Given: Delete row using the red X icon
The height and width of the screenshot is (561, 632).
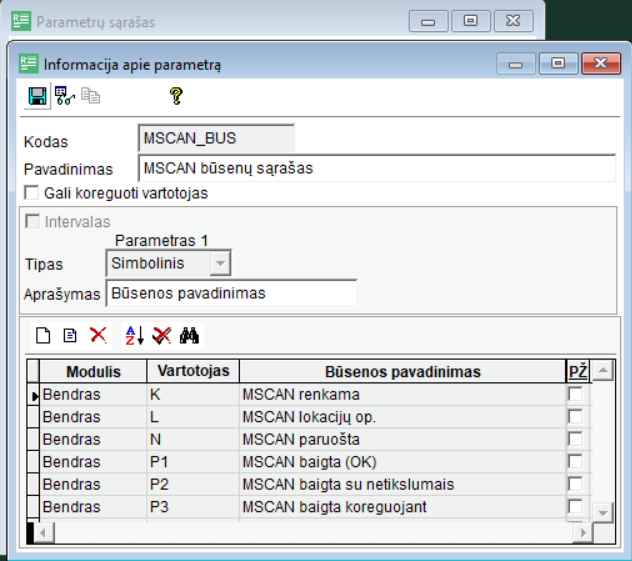Looking at the screenshot, I should tap(98, 336).
